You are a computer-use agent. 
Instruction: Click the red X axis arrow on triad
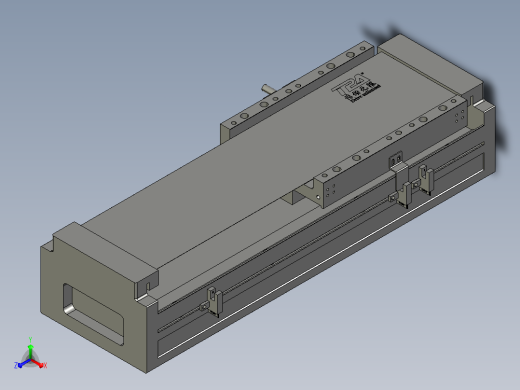[39, 364]
